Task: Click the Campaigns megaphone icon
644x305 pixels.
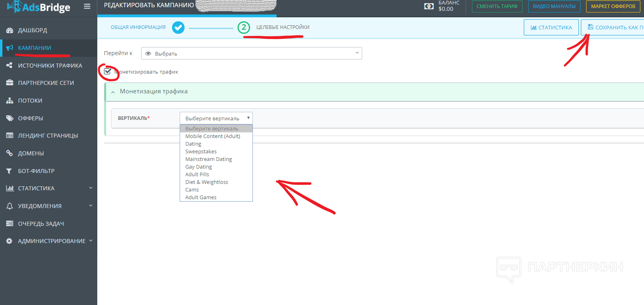Action: pos(10,48)
